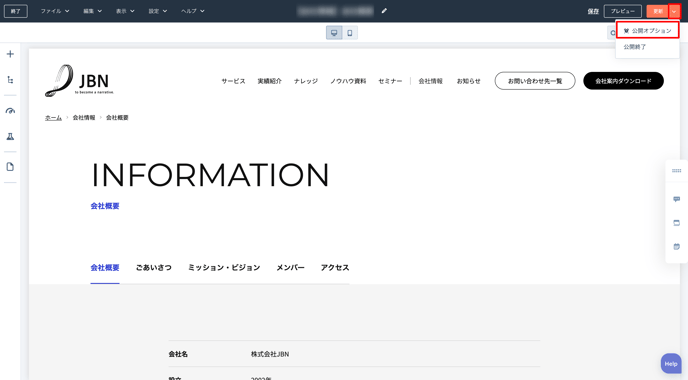Click the window icon on right panel
This screenshot has height=380, width=688.
tap(676, 223)
